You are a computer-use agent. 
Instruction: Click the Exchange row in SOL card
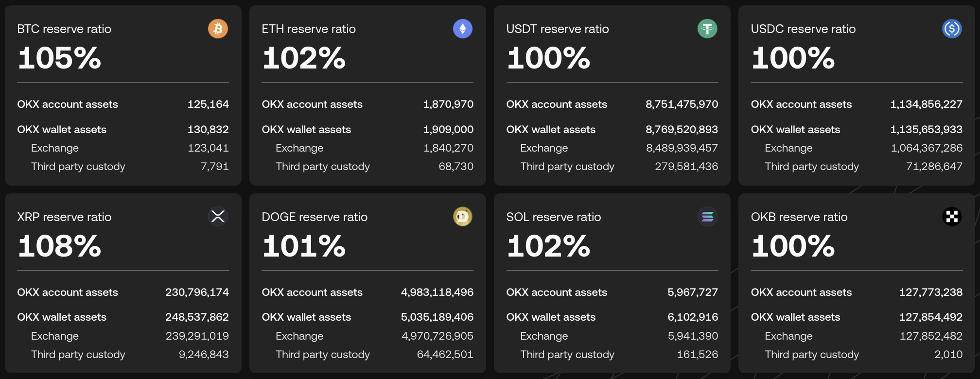coord(544,336)
